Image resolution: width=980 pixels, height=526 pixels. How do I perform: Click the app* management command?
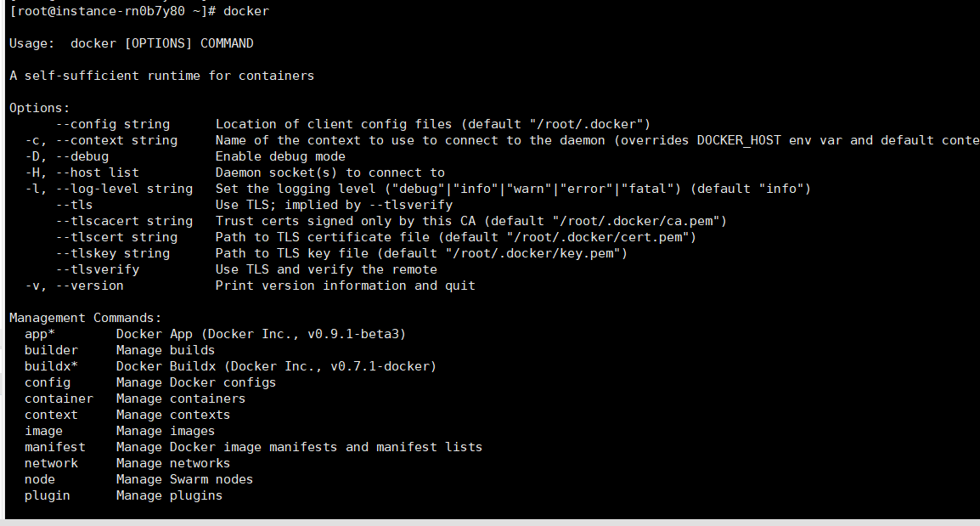point(40,334)
